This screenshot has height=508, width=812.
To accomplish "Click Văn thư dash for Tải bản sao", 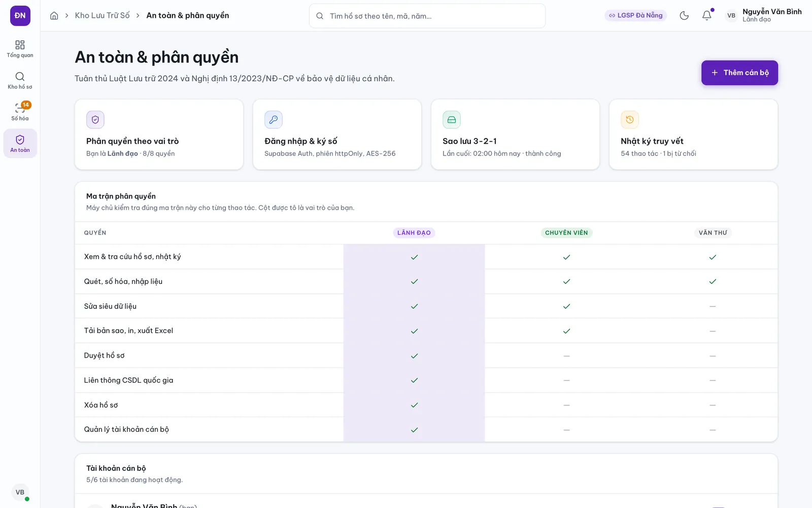I will coord(713,331).
